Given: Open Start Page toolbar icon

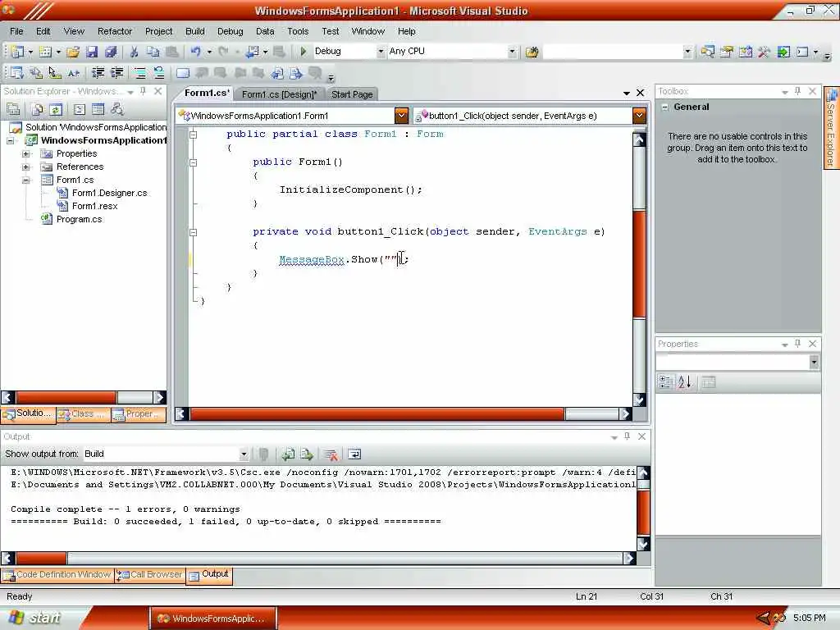Looking at the screenshot, I should click(783, 52).
